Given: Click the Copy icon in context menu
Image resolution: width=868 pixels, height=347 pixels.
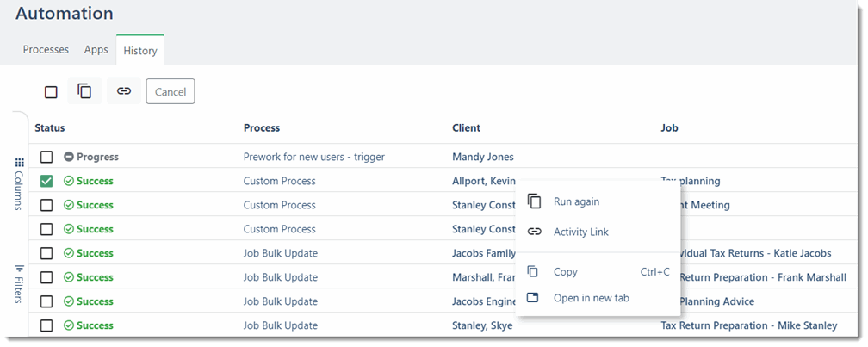Looking at the screenshot, I should [x=534, y=271].
